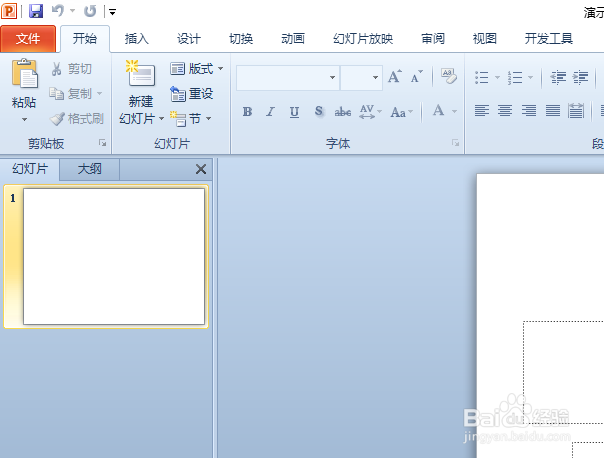Close the slides and outline pane

pyautogui.click(x=201, y=169)
